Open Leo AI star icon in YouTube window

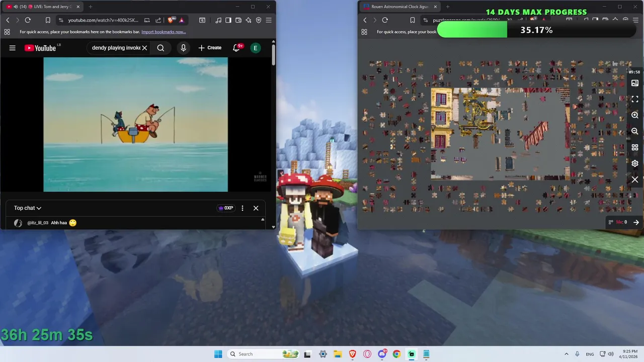249,20
